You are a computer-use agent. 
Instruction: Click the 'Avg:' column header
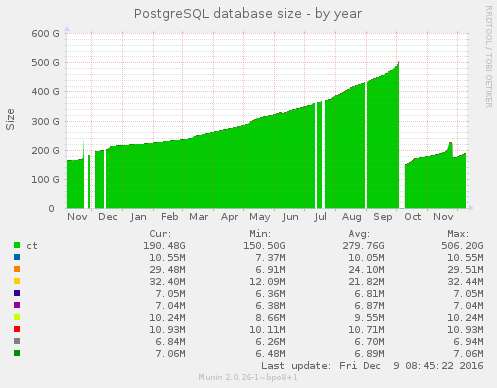[x=359, y=234]
